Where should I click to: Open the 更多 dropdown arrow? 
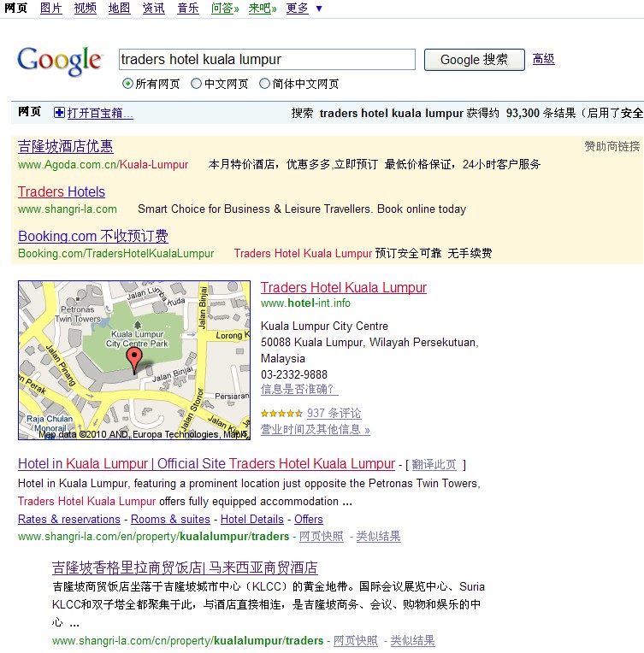pos(319,9)
